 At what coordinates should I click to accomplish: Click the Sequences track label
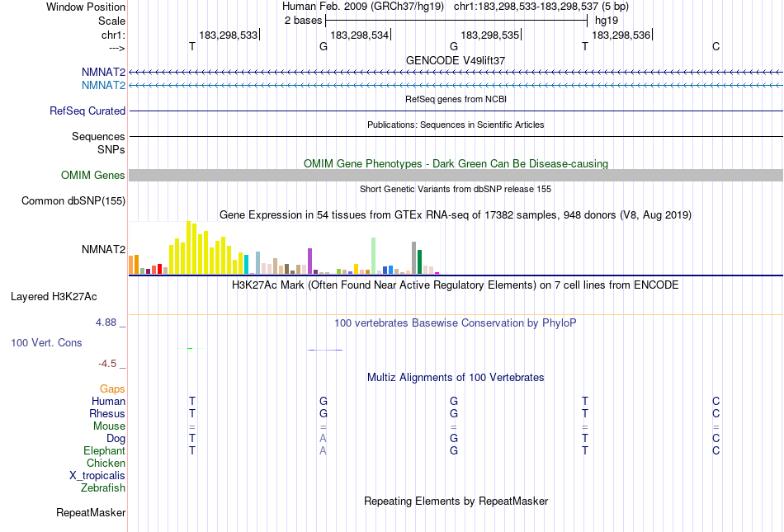point(98,136)
